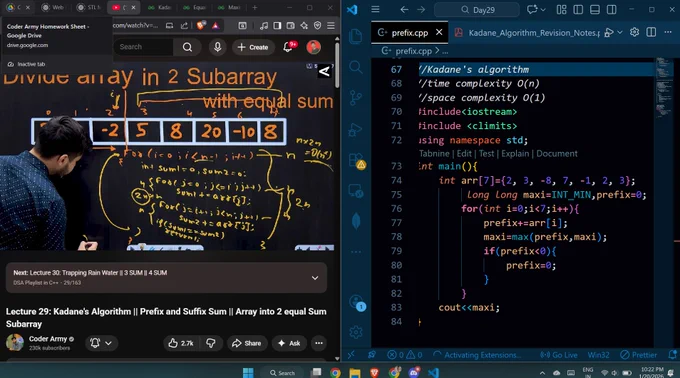Click the minimap in the VS Code editor

664,87
